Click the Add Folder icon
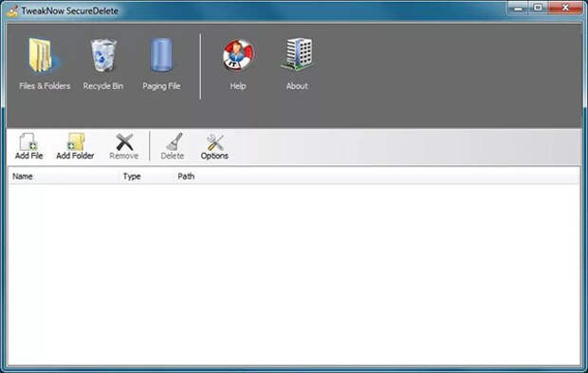The width and height of the screenshot is (588, 373). click(75, 141)
